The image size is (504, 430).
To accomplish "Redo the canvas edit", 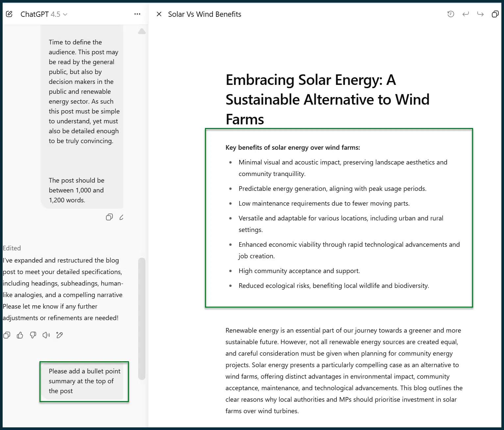I will tap(480, 14).
